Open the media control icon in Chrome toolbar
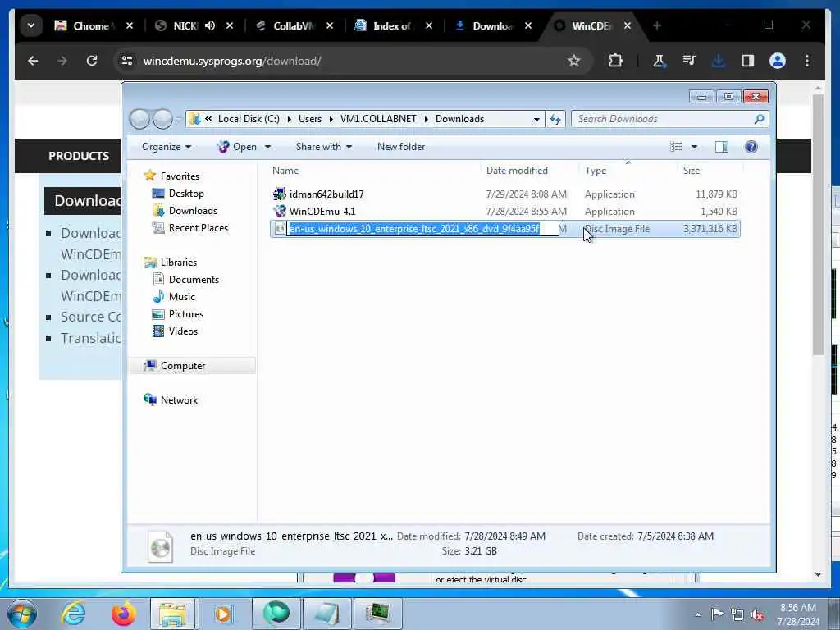The width and height of the screenshot is (840, 630). click(x=689, y=61)
